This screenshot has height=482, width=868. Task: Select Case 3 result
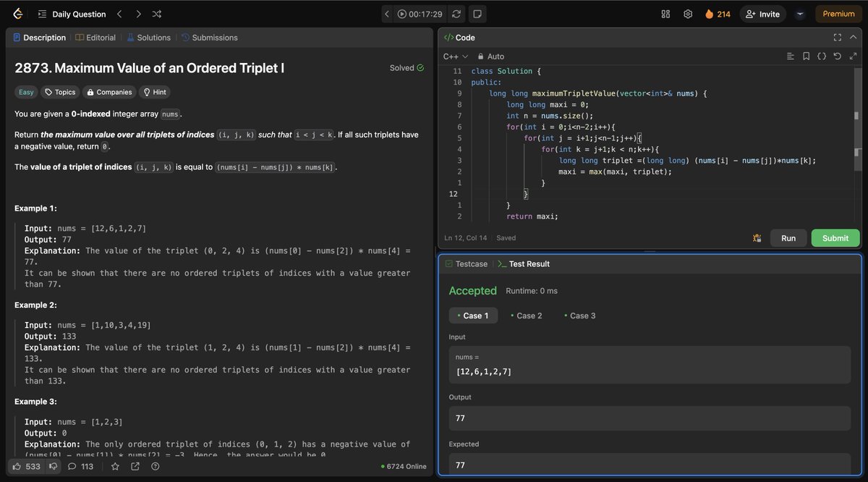pos(580,316)
